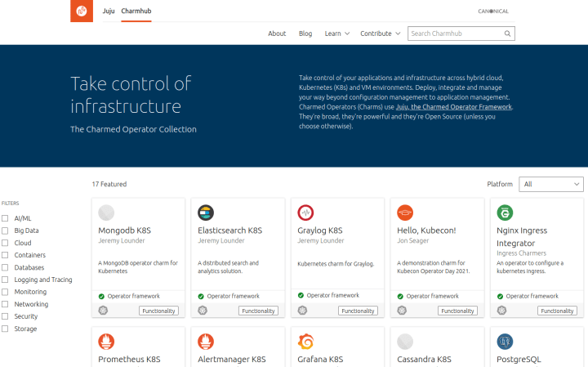This screenshot has height=367, width=588.
Task: Check the Logging and Tracing checkbox
Action: tap(5, 280)
